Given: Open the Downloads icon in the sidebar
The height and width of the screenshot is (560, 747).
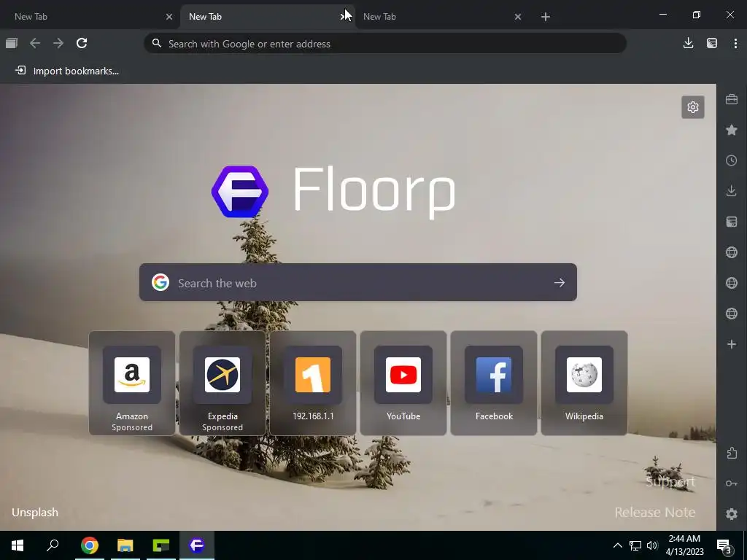Looking at the screenshot, I should point(732,191).
